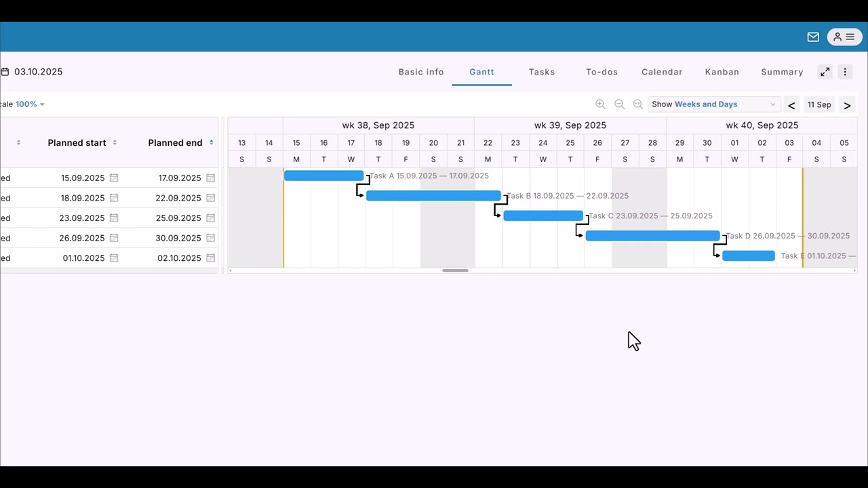Viewport: 868px width, 488px height.
Task: Open the three-dot more options menu
Action: tap(845, 72)
